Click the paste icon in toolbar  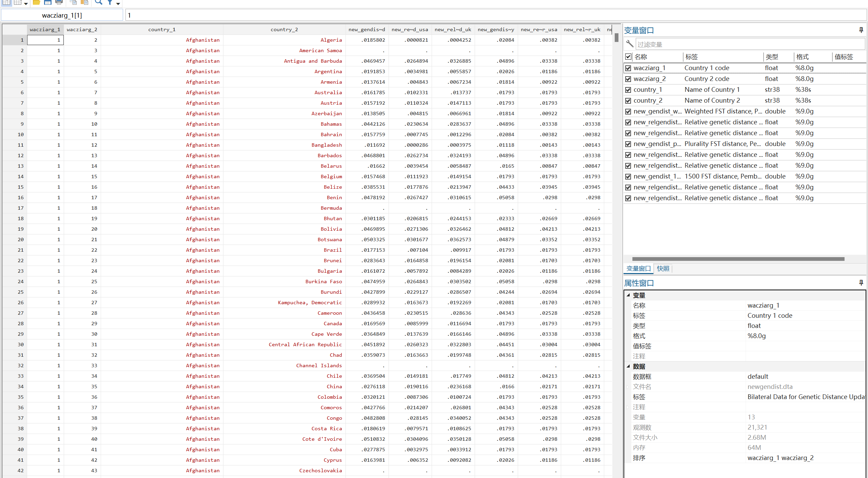click(84, 2)
